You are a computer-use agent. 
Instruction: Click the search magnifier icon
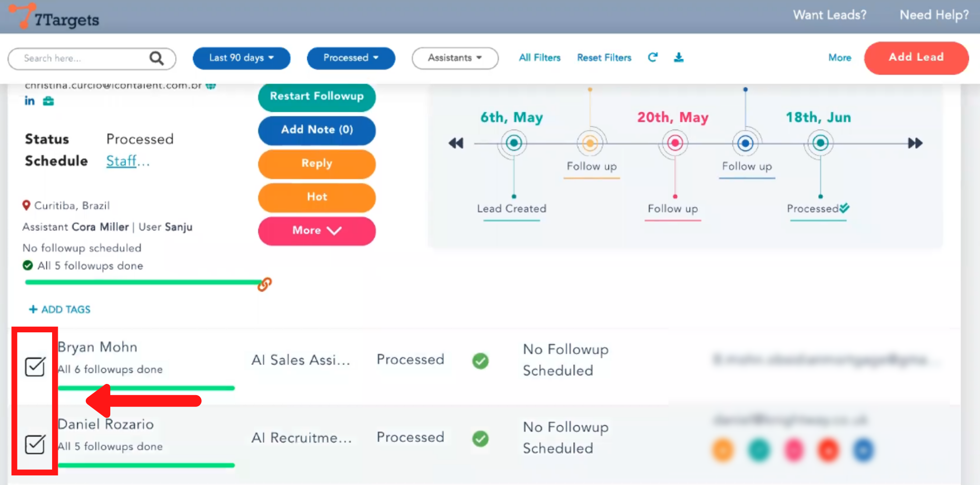point(156,58)
